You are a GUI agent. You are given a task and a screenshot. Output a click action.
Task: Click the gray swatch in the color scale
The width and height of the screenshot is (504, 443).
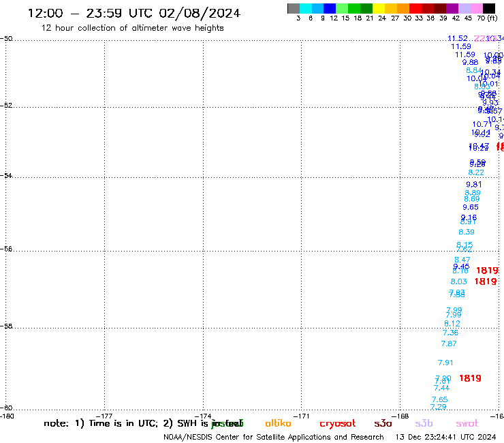coord(294,8)
